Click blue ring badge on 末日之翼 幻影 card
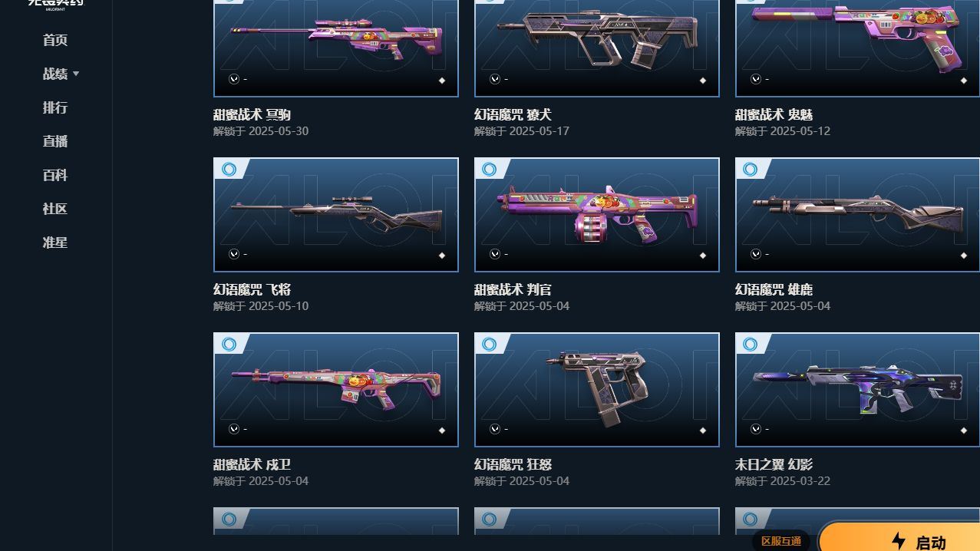980x551 pixels. [x=751, y=344]
